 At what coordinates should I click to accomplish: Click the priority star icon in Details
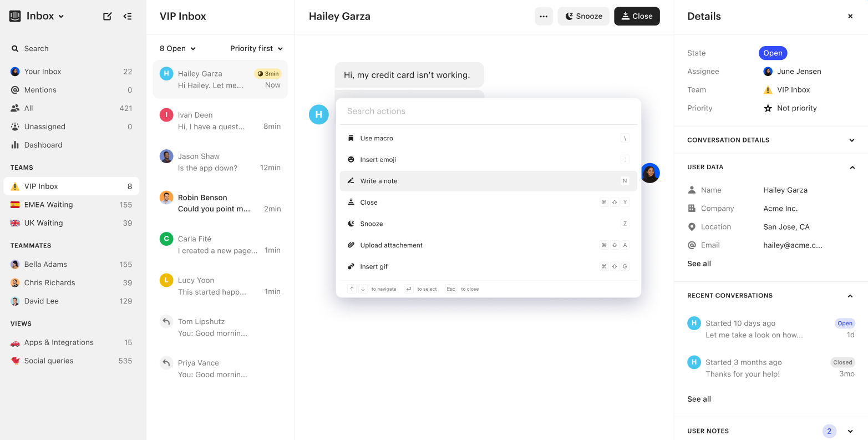[x=768, y=108]
